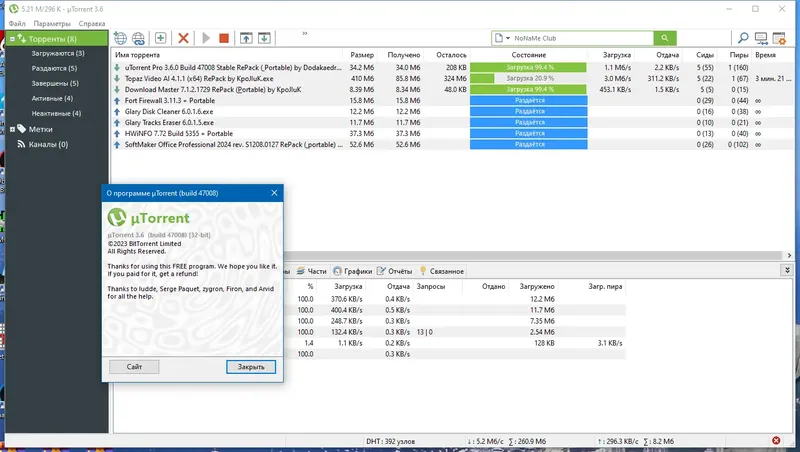The width and height of the screenshot is (800, 452).
Task: Click the Загрузка 20.9 % progress bar
Action: (529, 79)
